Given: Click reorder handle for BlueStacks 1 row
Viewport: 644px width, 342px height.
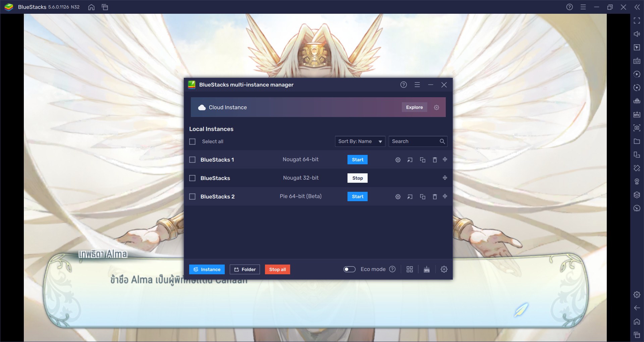Looking at the screenshot, I should click(445, 159).
